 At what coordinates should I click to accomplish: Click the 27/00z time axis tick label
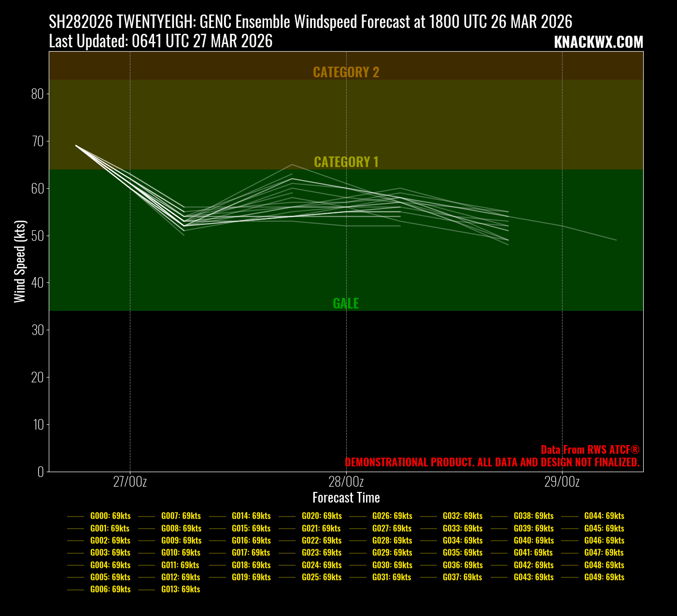[130, 482]
